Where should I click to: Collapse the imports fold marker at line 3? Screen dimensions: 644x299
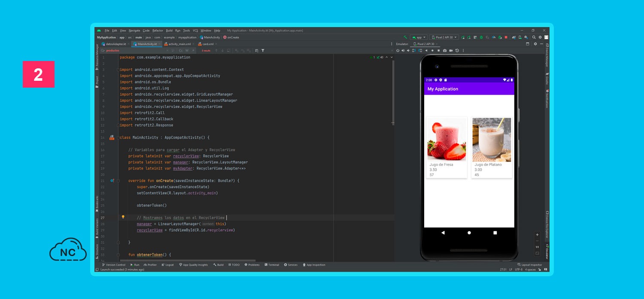117,70
